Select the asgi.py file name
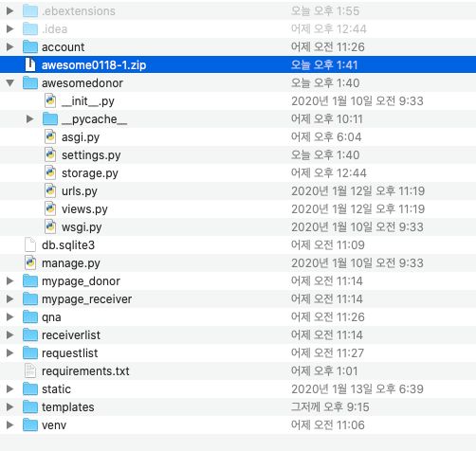 click(81, 137)
